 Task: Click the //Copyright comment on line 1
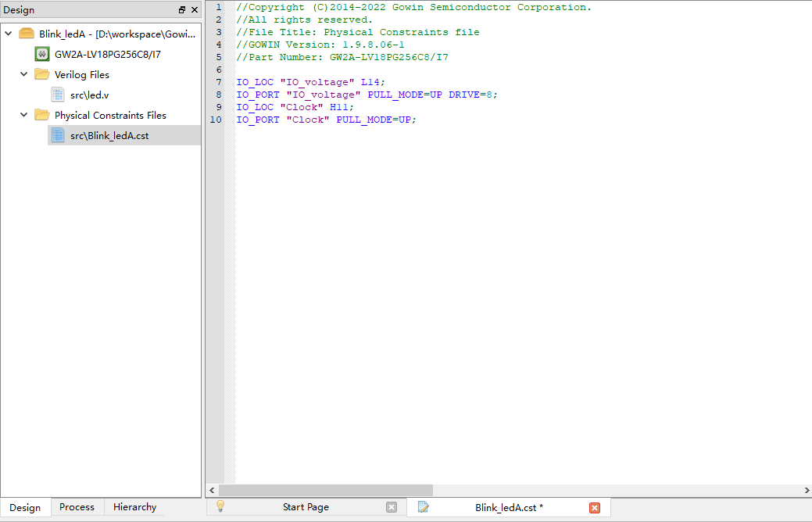coord(413,7)
